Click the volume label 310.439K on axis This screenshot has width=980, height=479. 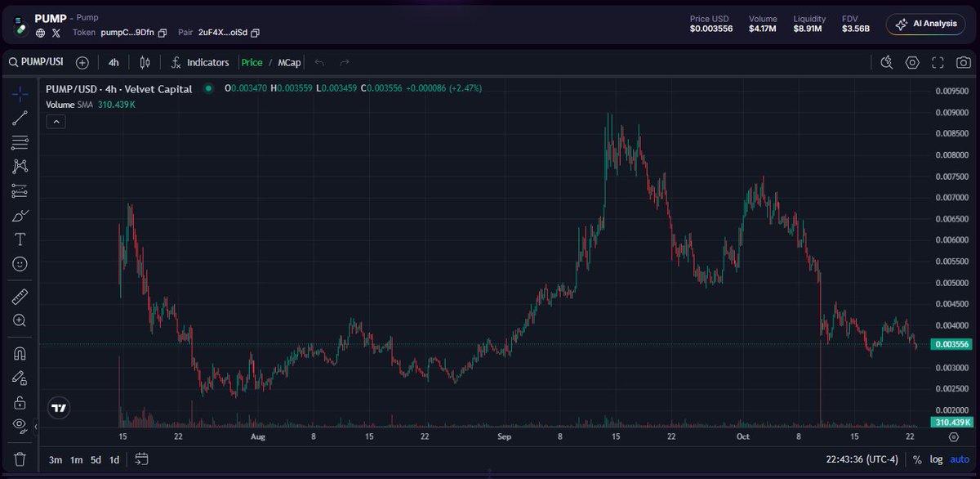(x=952, y=423)
